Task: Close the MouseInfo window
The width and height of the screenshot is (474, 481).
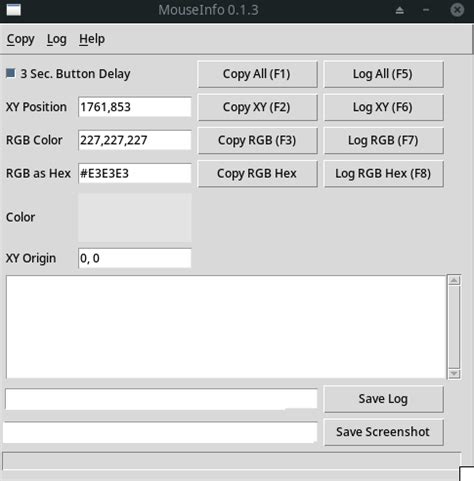Action: pyautogui.click(x=457, y=10)
